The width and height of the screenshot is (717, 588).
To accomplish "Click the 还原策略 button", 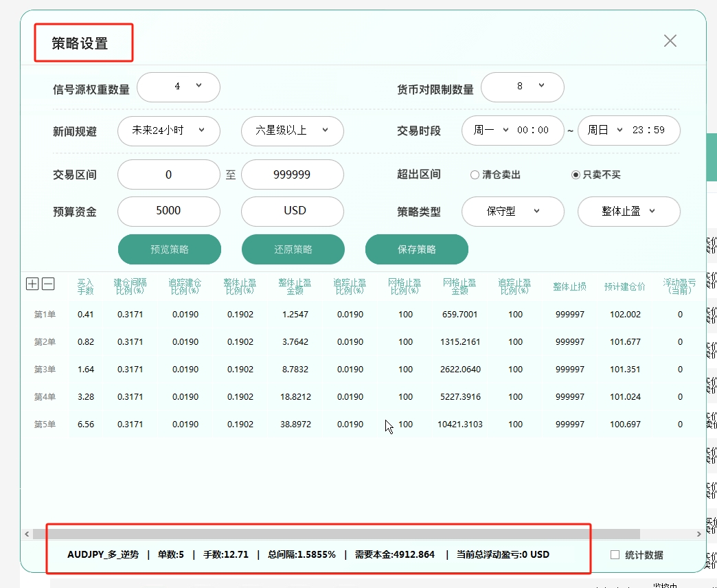I will tap(293, 249).
